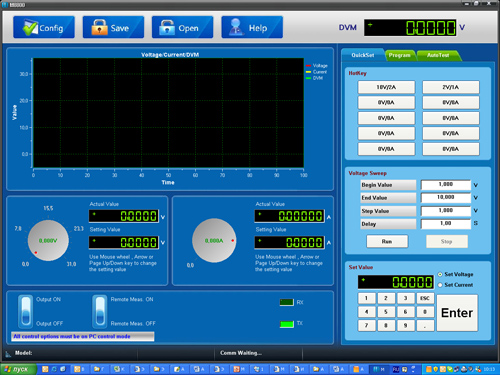
Task: Switch to the AutoTest tab
Action: 438,55
